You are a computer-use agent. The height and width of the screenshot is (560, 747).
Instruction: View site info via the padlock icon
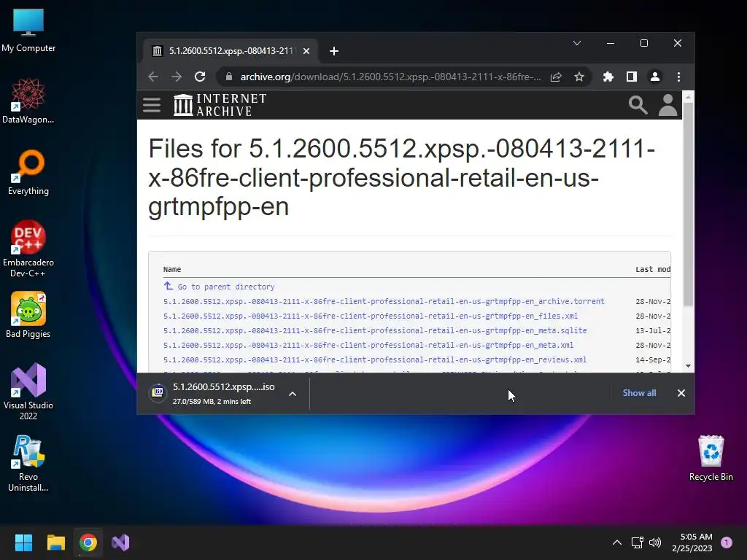228,77
